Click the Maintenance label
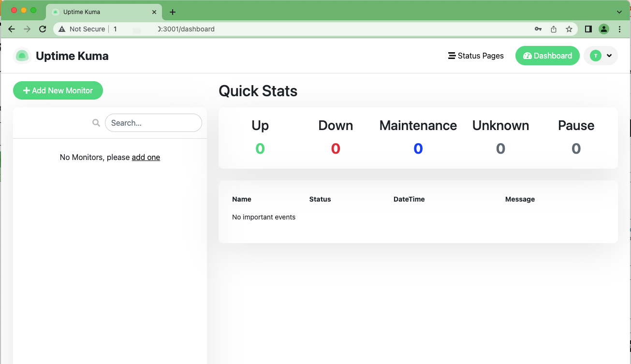The height and width of the screenshot is (364, 631). pos(418,126)
